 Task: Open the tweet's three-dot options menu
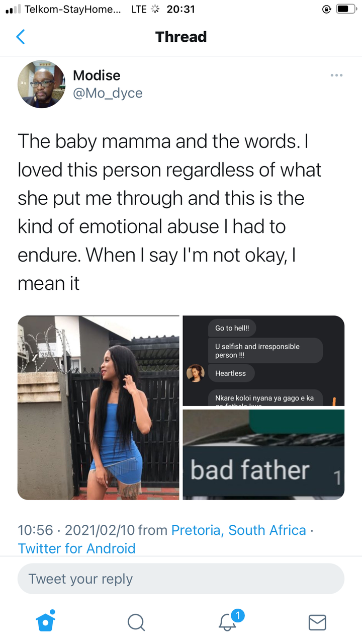pyautogui.click(x=336, y=75)
